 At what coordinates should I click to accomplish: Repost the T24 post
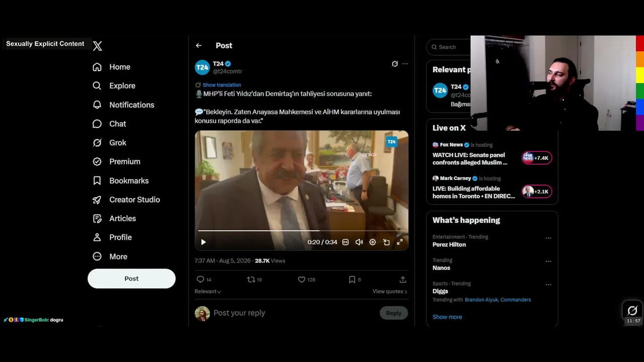pyautogui.click(x=251, y=280)
